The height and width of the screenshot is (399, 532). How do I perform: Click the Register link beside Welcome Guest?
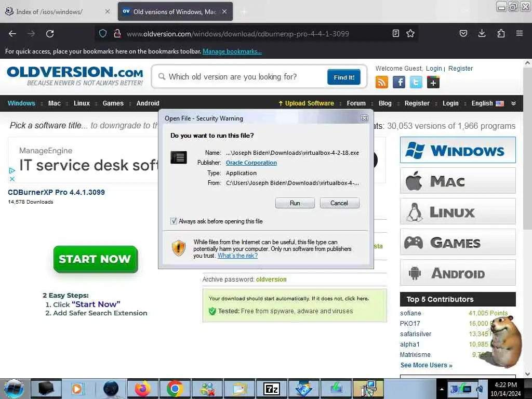[460, 68]
